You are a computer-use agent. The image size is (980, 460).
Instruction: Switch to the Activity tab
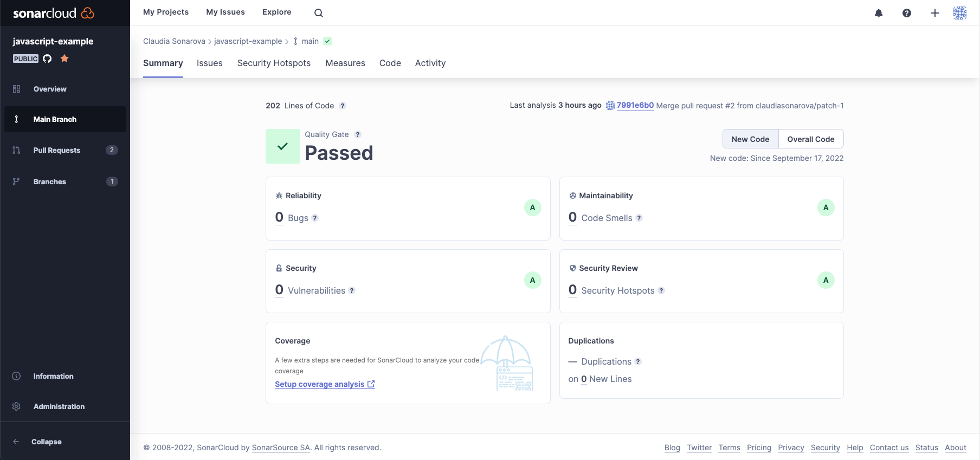pyautogui.click(x=430, y=63)
